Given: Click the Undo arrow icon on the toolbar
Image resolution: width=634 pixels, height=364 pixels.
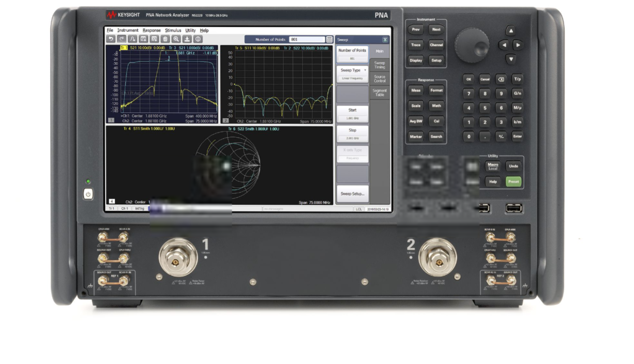Looking at the screenshot, I should click(111, 39).
